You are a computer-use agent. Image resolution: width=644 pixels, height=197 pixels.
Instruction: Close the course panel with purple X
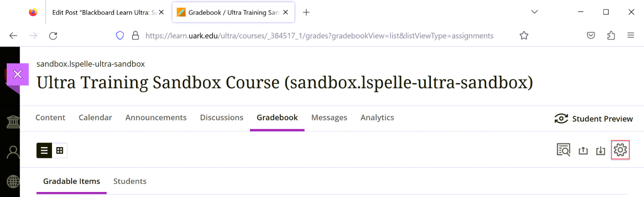click(18, 75)
